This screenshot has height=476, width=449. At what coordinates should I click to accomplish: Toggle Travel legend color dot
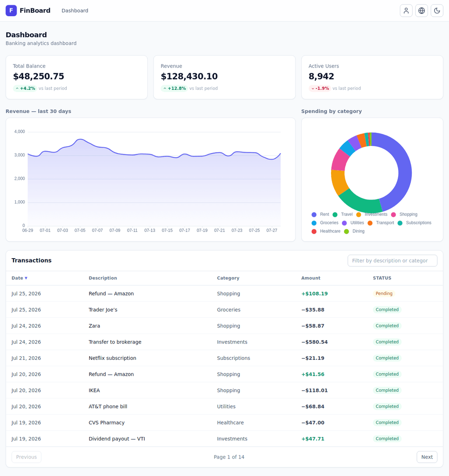335,215
